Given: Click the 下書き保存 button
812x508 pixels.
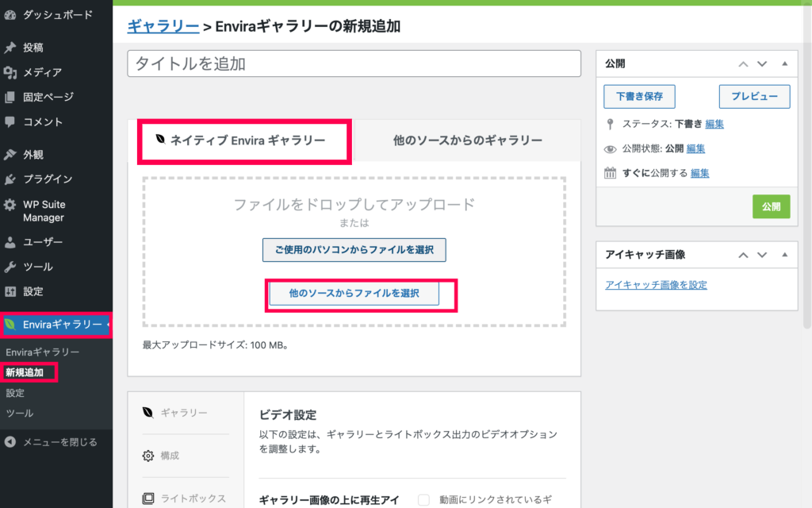Looking at the screenshot, I should point(640,96).
